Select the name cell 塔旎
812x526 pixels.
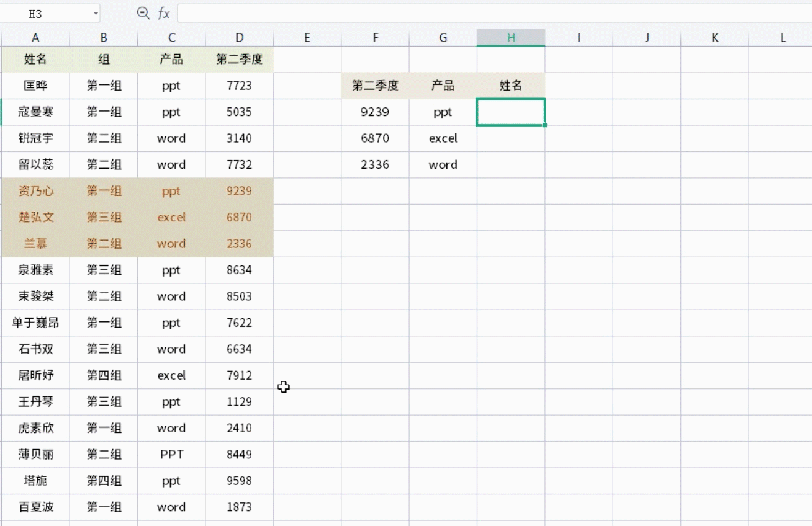35,481
